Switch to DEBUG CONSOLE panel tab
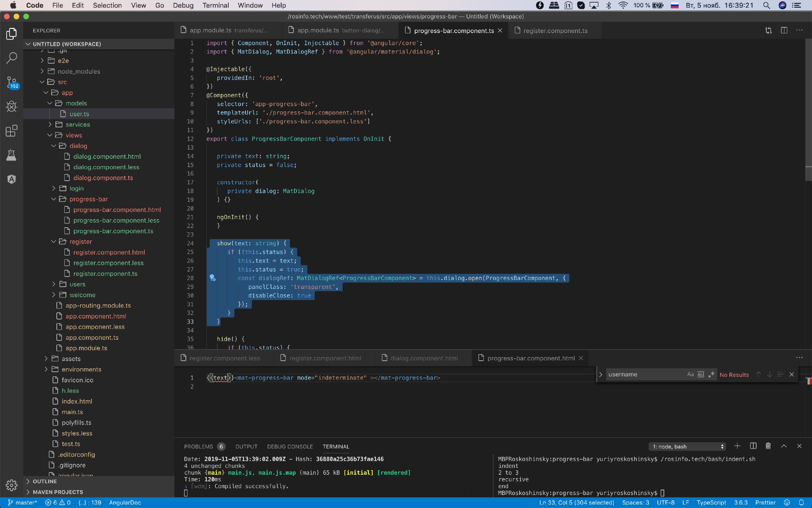 pyautogui.click(x=290, y=446)
